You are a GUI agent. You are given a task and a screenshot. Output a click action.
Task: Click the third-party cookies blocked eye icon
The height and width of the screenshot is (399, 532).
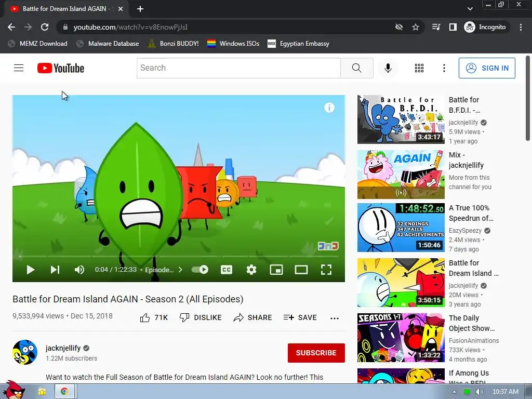click(x=399, y=27)
